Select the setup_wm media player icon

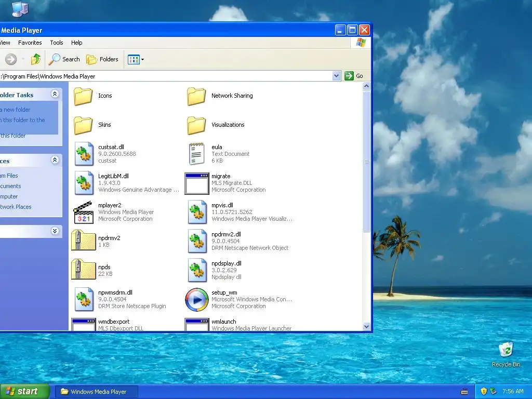point(197,300)
